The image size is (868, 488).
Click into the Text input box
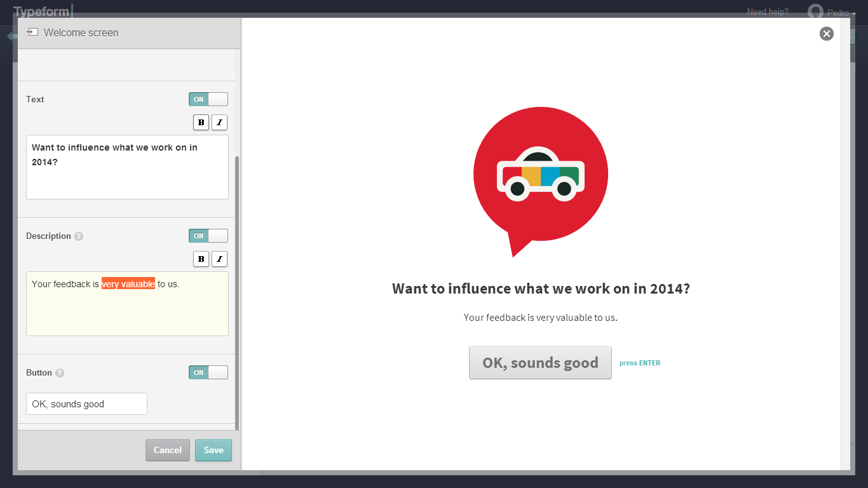(x=127, y=167)
